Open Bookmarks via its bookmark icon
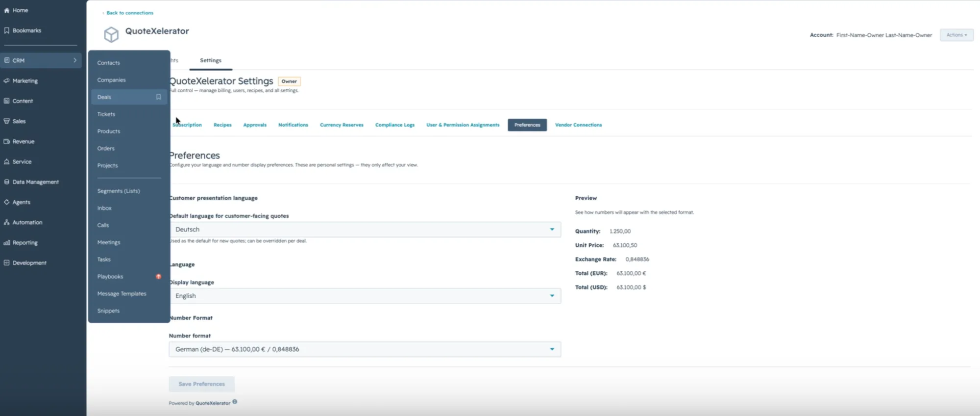 click(x=7, y=30)
